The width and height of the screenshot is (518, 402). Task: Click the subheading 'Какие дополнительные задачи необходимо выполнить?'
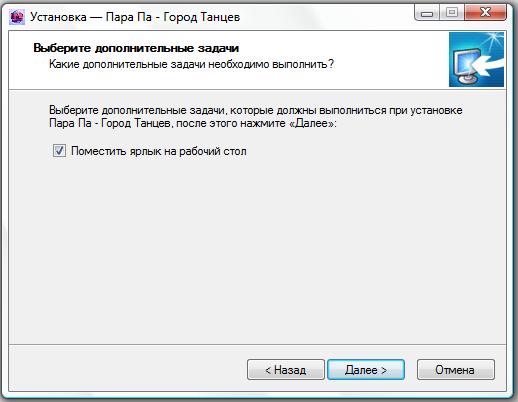point(191,64)
